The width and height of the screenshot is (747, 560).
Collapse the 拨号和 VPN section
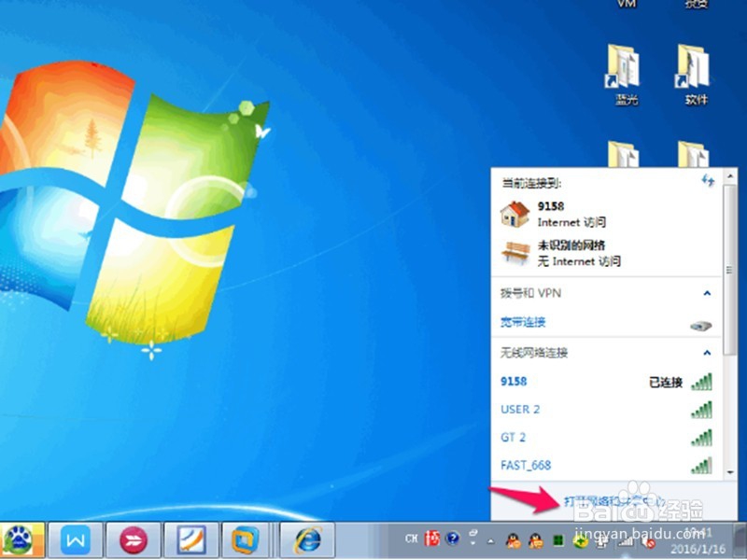coord(707,293)
